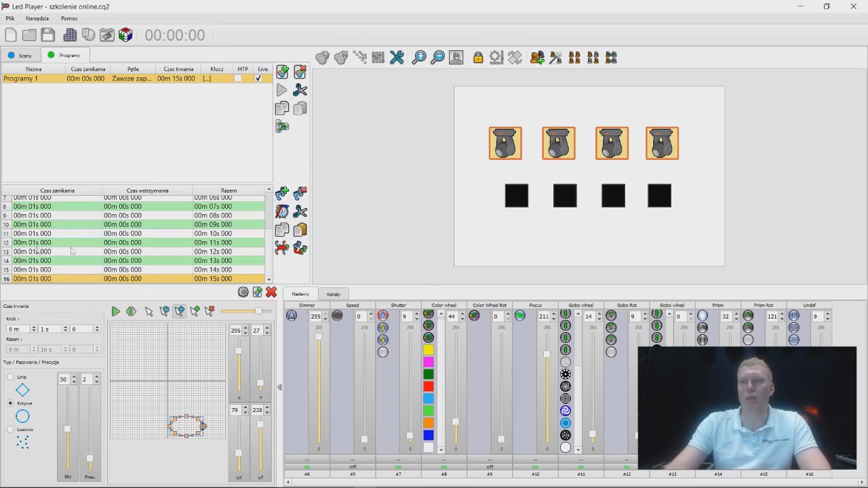Viewport: 868px width, 488px height.
Task: Switch to the Sceny tab
Action: pos(20,56)
